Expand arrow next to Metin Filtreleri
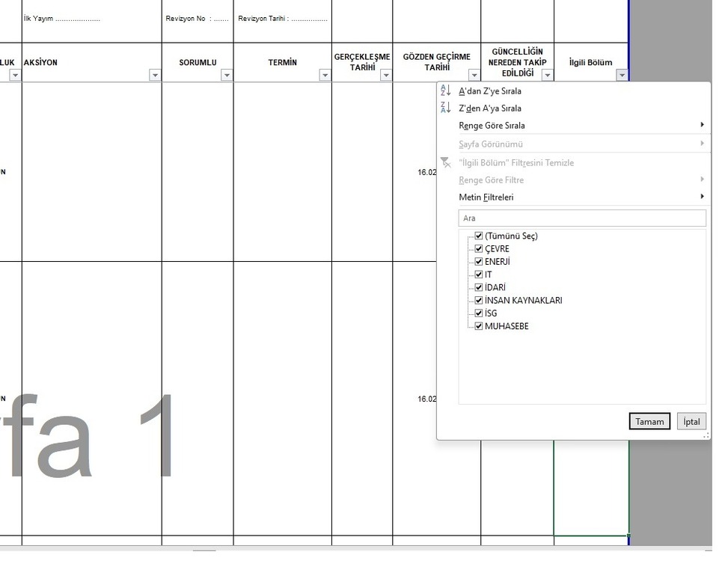The width and height of the screenshot is (728, 561). click(702, 197)
